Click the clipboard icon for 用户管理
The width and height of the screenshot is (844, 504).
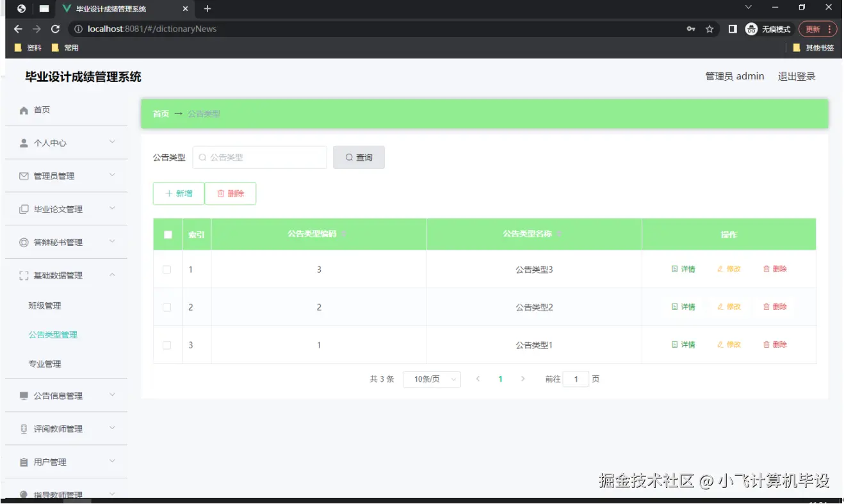(24, 462)
